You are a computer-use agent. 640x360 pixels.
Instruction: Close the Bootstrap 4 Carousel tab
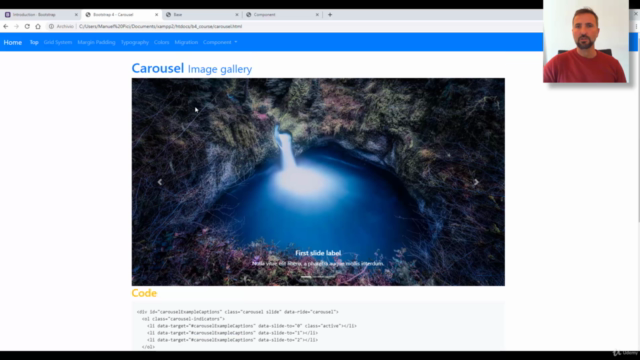(x=156, y=15)
